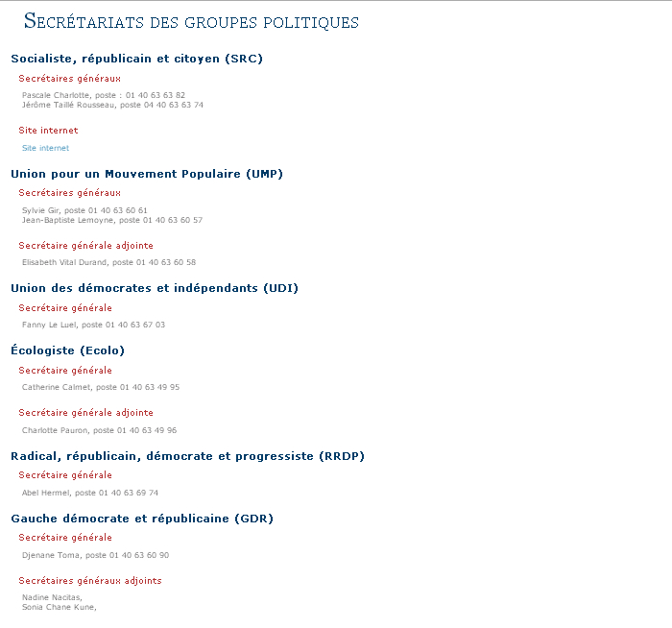The width and height of the screenshot is (672, 628).
Task: Select the Djenane Toma contact line
Action: point(96,555)
